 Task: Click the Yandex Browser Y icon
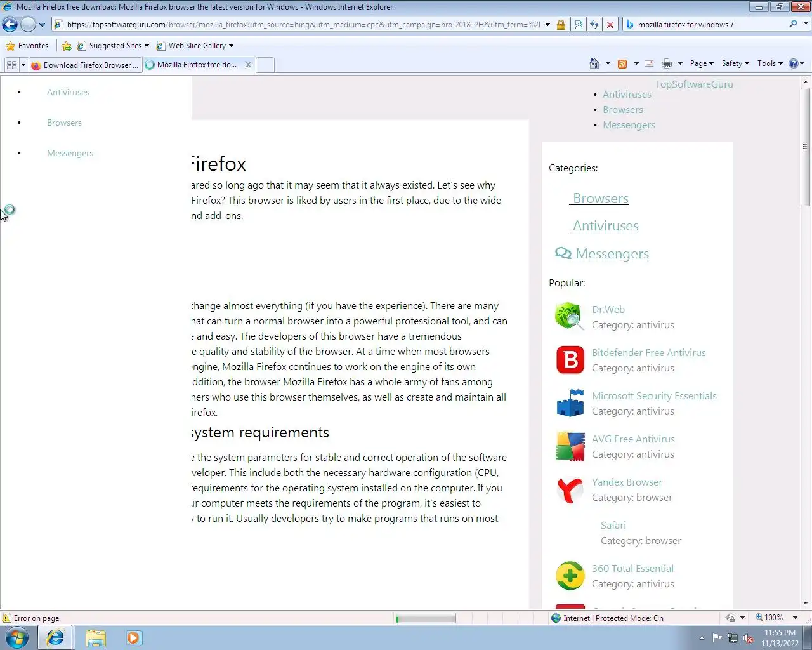pos(570,489)
